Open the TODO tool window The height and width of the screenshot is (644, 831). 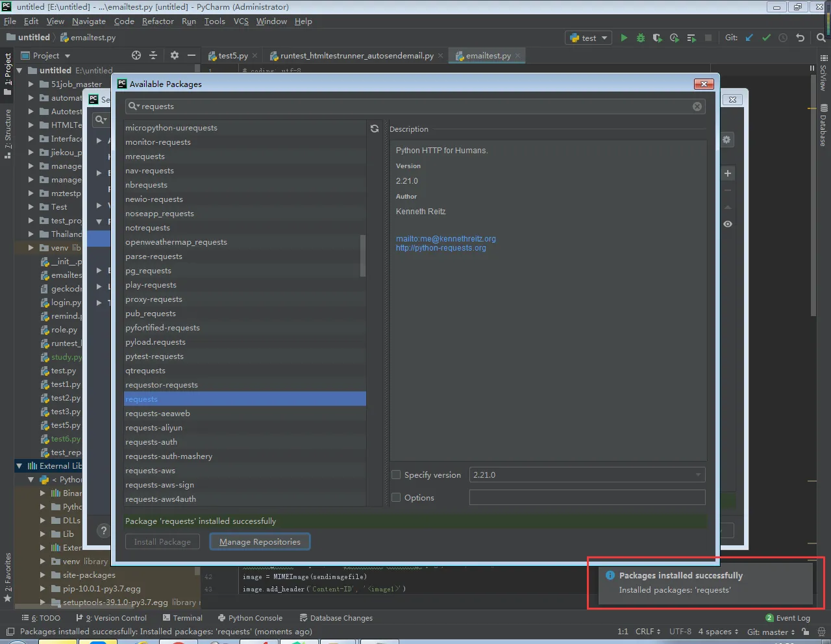41,618
